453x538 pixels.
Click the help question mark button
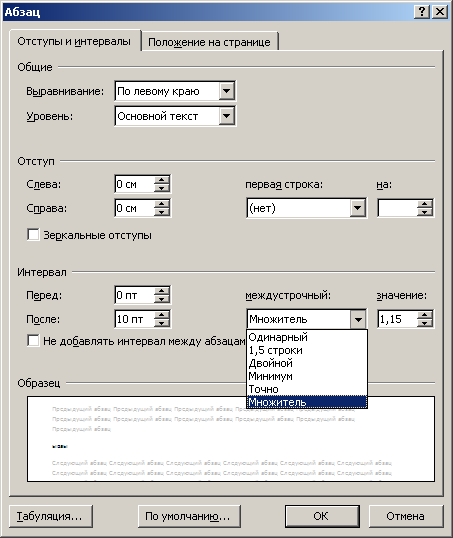pyautogui.click(x=422, y=12)
